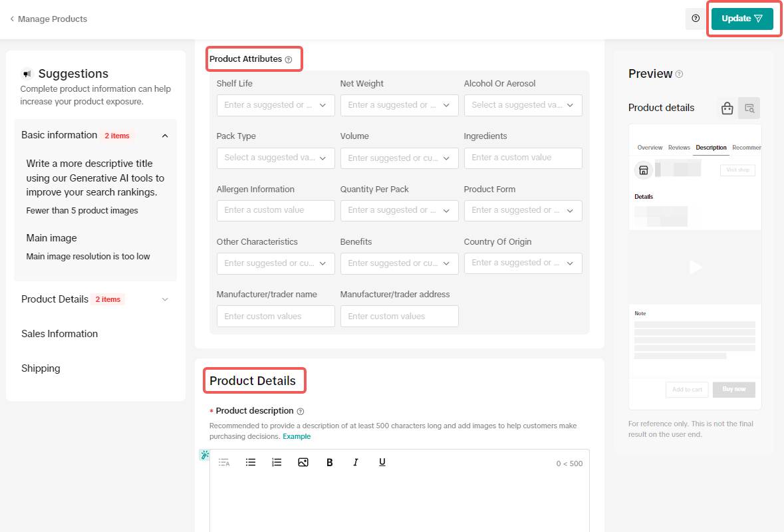This screenshot has width=784, height=532.
Task: Open the Country Of Origin dropdown
Action: pyautogui.click(x=523, y=263)
